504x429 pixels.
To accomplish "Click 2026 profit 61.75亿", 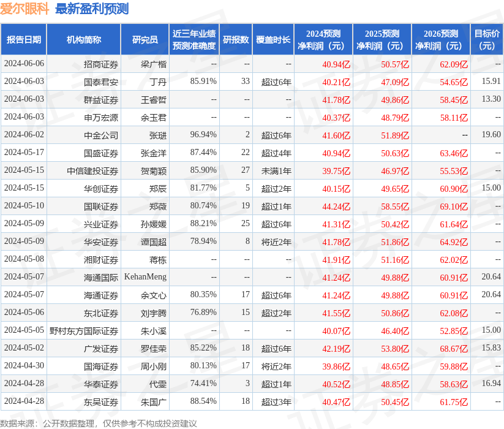I will pyautogui.click(x=454, y=402).
